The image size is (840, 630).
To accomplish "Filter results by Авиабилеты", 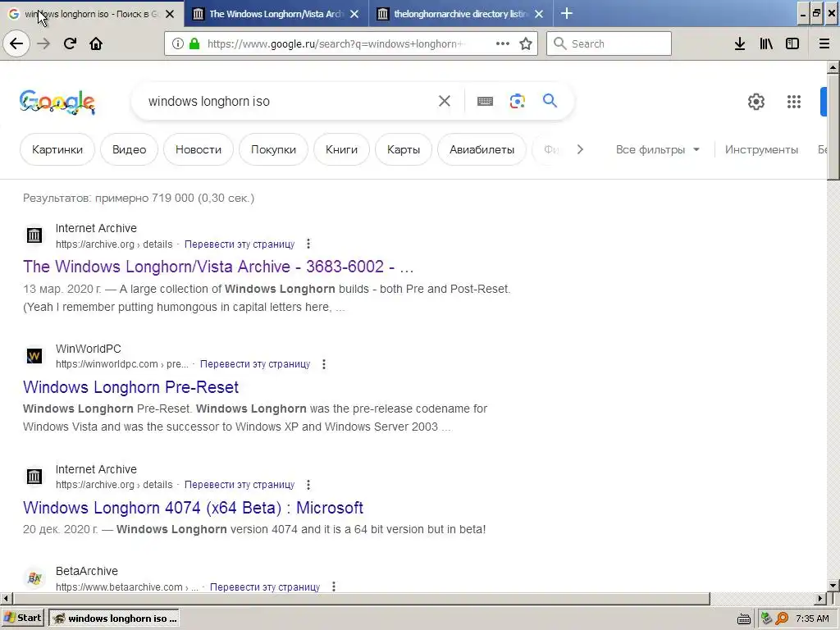I will click(482, 149).
